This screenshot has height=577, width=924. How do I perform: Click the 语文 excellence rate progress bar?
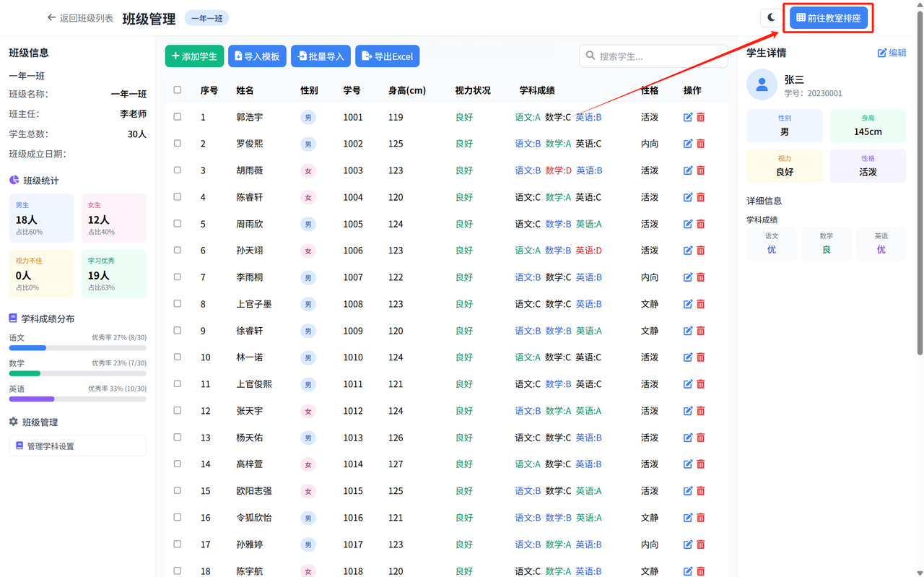click(x=77, y=348)
